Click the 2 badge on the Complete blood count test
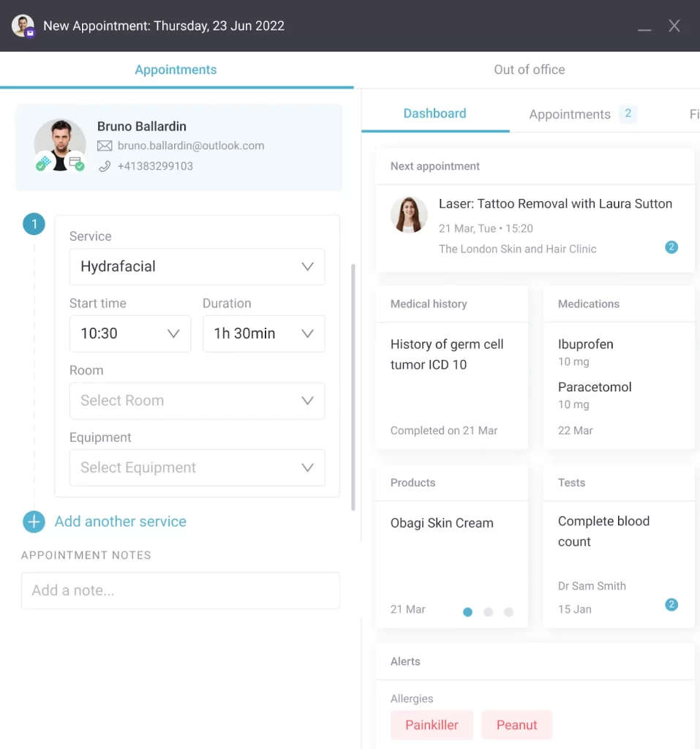700x749 pixels. (x=671, y=605)
